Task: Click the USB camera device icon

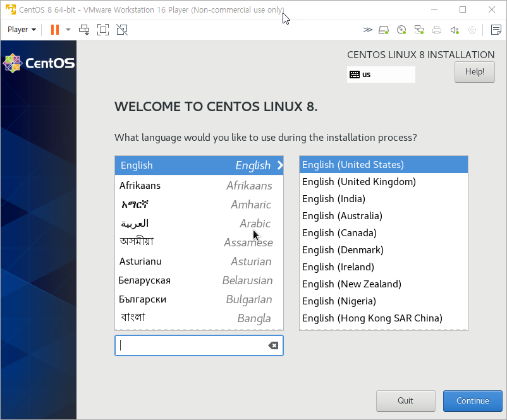Action: [472, 30]
